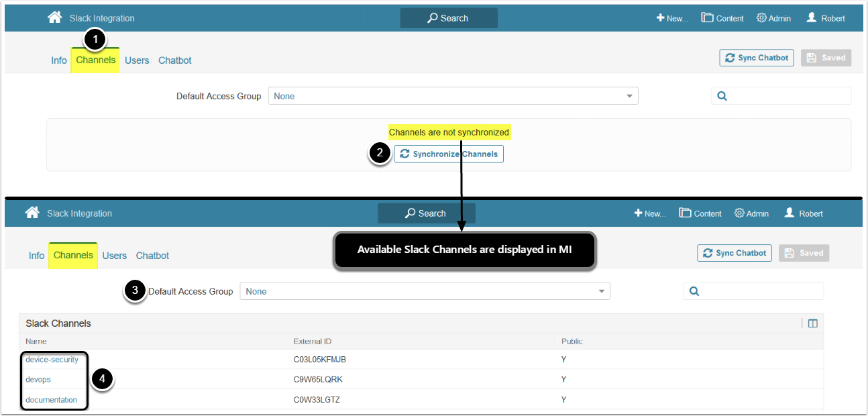Screen dimensions: 868x416
Task: Click the Saved button in top panel
Action: [x=826, y=58]
